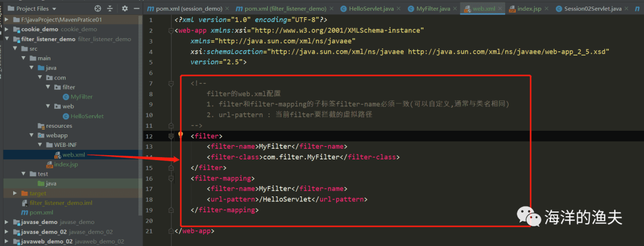Click MyFilter inside the filter-mapping filter-name

coord(275,189)
